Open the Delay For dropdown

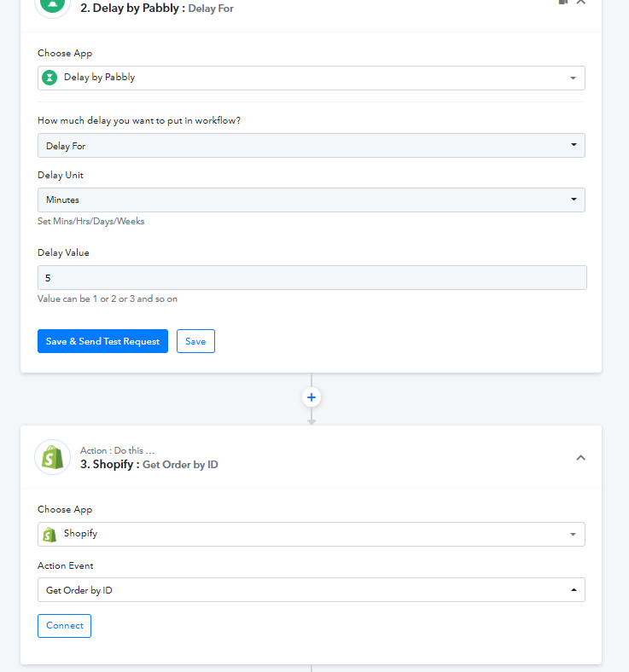pyautogui.click(x=312, y=145)
